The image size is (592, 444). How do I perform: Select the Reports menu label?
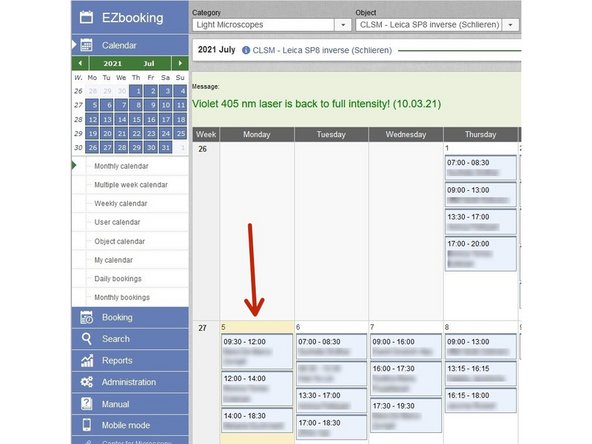tap(117, 361)
